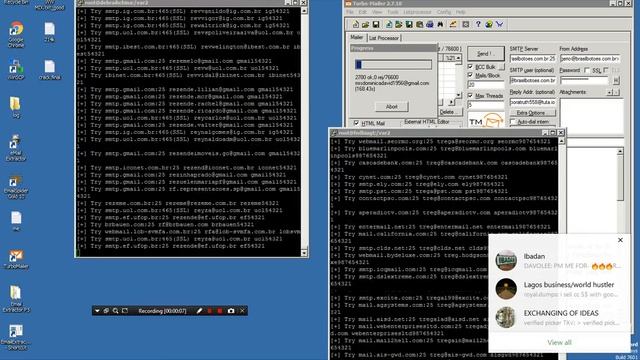Click the camera snapshot icon on recording bar
Screen dimensions: 640x360
[x=231, y=311]
